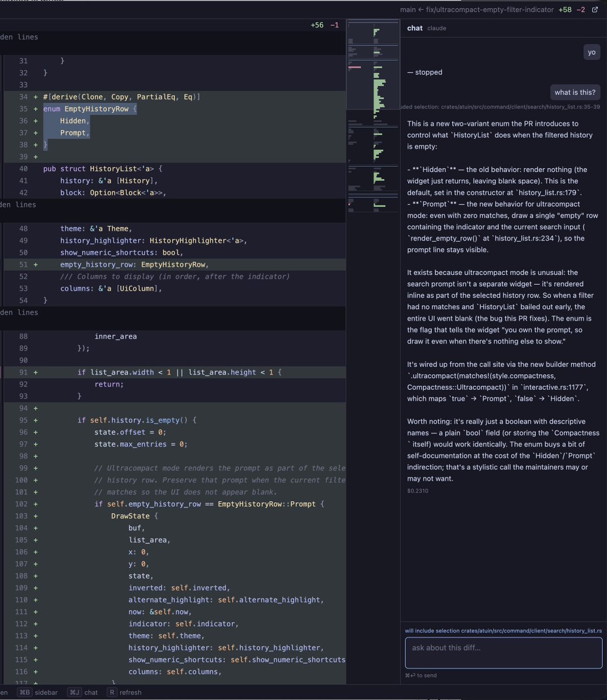Click the $0.2310 cost label

pyautogui.click(x=418, y=490)
